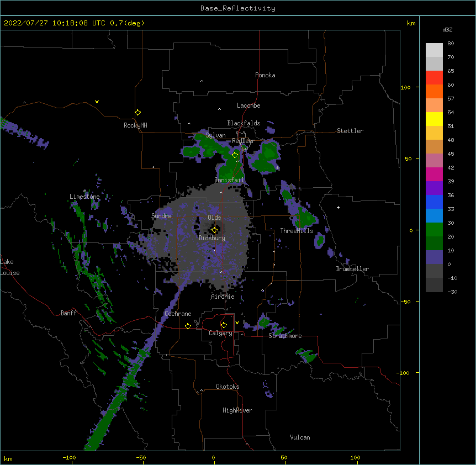Click the Innisfail label
Screen dimensions: 476x465
[x=229, y=180]
